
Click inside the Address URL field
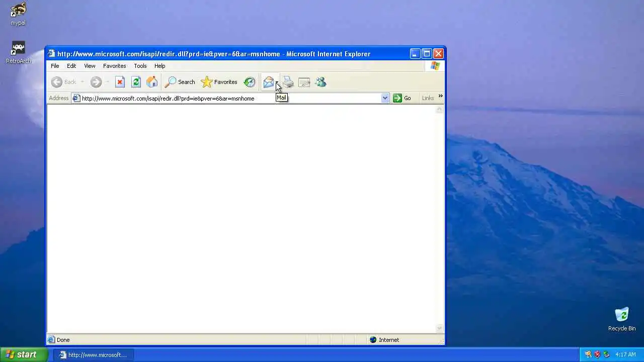[x=230, y=98]
